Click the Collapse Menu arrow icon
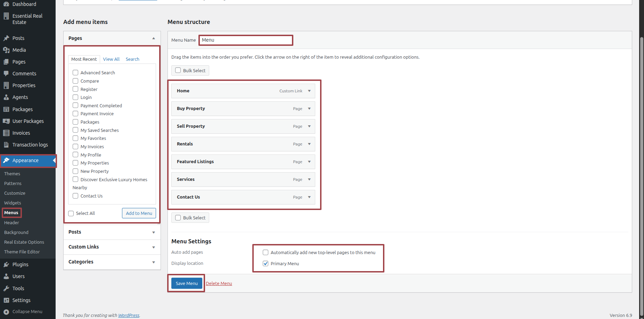The image size is (644, 319). click(6, 312)
